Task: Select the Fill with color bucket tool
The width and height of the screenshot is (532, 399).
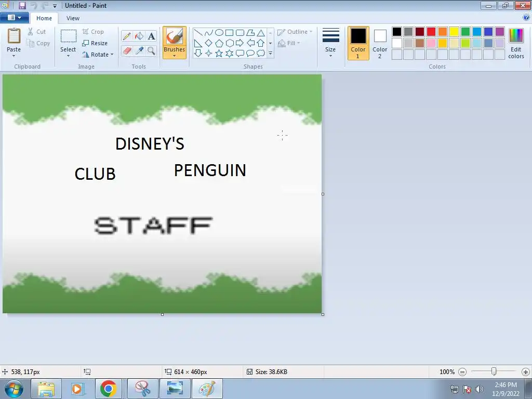Action: point(139,36)
